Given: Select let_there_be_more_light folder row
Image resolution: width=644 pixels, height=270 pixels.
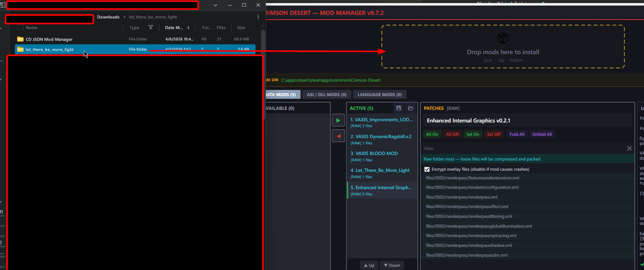Looking at the screenshot, I should tap(135, 49).
